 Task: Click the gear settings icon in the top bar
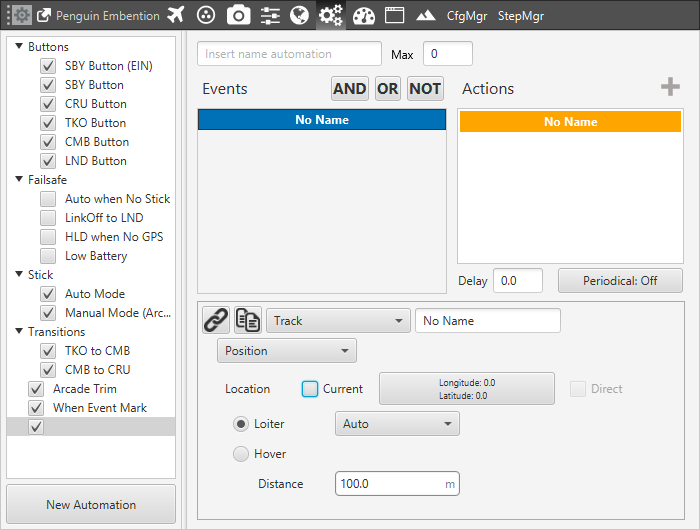[21, 15]
